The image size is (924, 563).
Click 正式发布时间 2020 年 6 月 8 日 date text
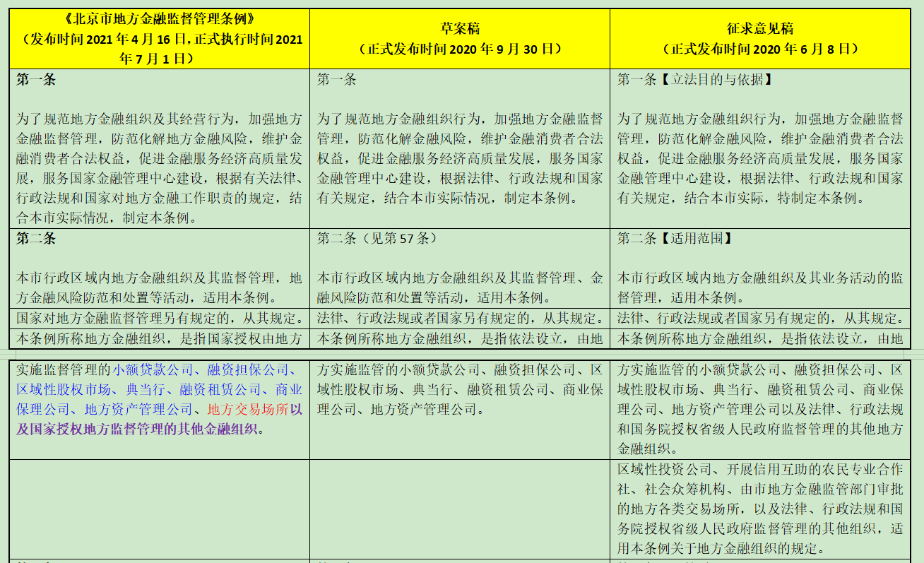point(759,49)
